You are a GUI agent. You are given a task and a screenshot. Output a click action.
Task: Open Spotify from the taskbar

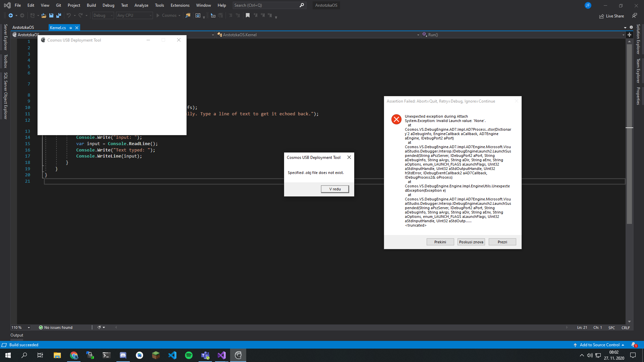click(x=189, y=355)
